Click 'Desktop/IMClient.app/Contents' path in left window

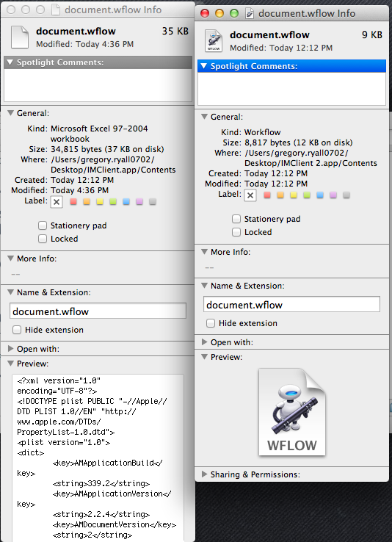point(113,170)
